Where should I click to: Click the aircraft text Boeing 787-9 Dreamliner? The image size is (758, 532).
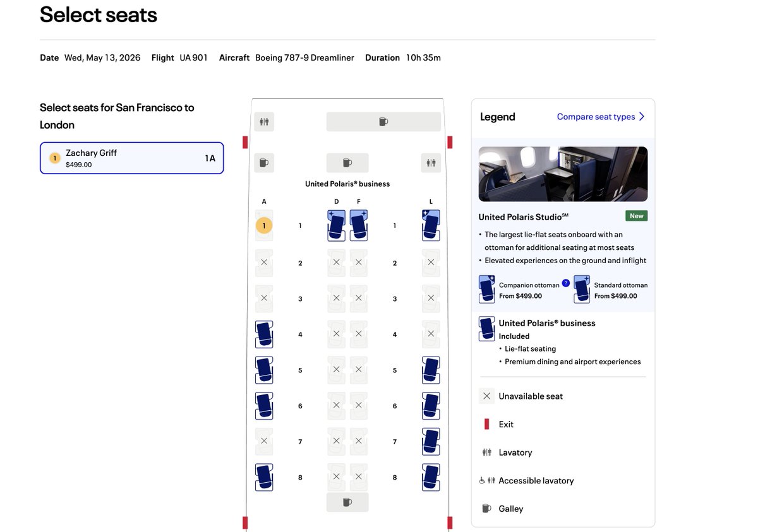[x=304, y=57]
